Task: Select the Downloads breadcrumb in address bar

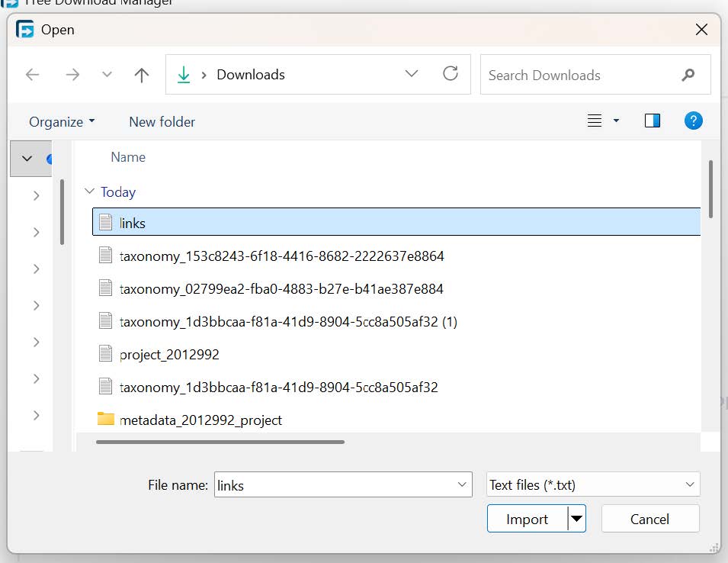Action: point(251,74)
